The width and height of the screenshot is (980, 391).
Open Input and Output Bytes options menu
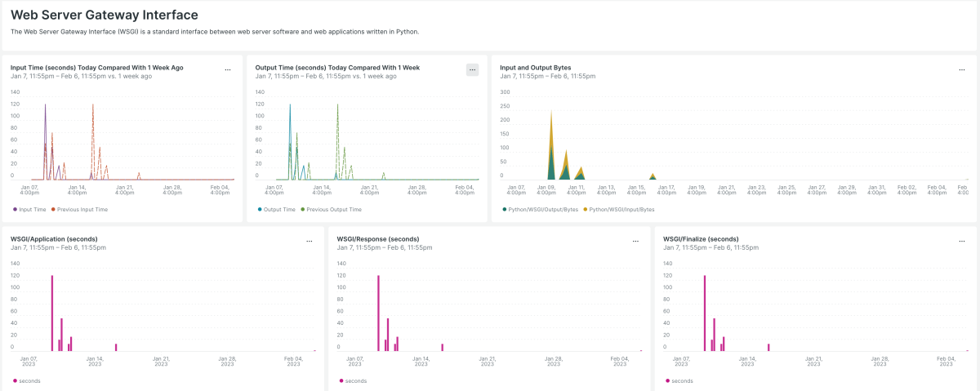coord(962,70)
